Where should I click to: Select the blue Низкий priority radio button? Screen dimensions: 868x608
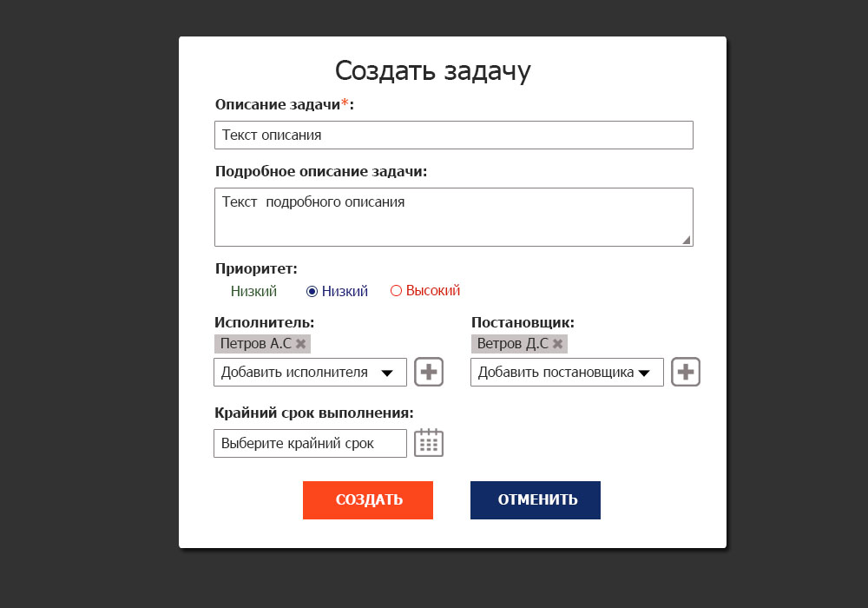(312, 292)
